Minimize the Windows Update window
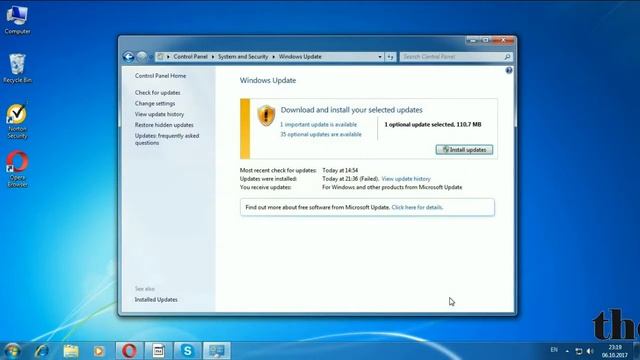 (x=473, y=40)
